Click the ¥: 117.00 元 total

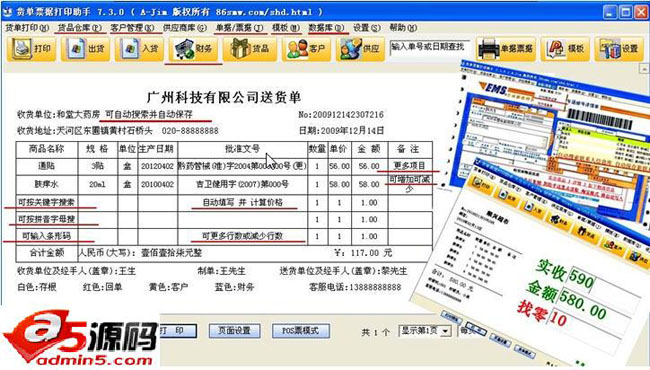(364, 253)
